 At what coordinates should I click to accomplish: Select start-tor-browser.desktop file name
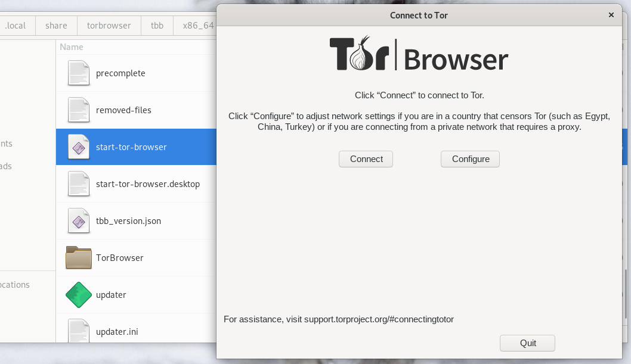pos(148,184)
